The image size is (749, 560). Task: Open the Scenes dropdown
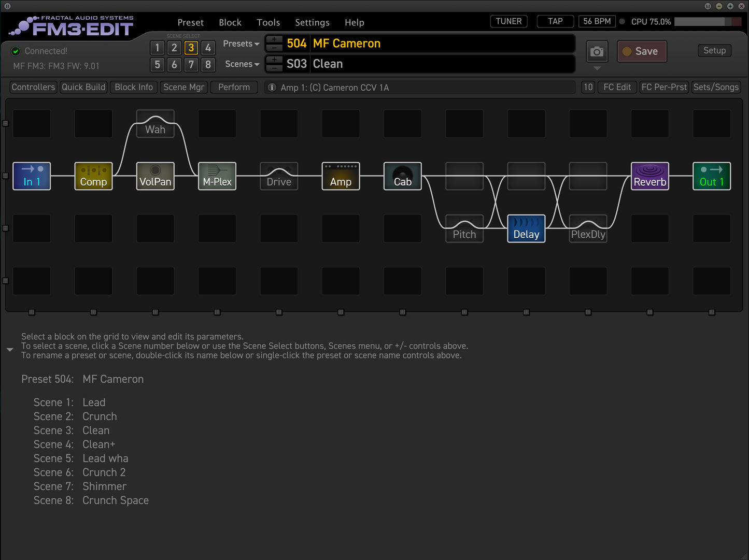(x=242, y=64)
